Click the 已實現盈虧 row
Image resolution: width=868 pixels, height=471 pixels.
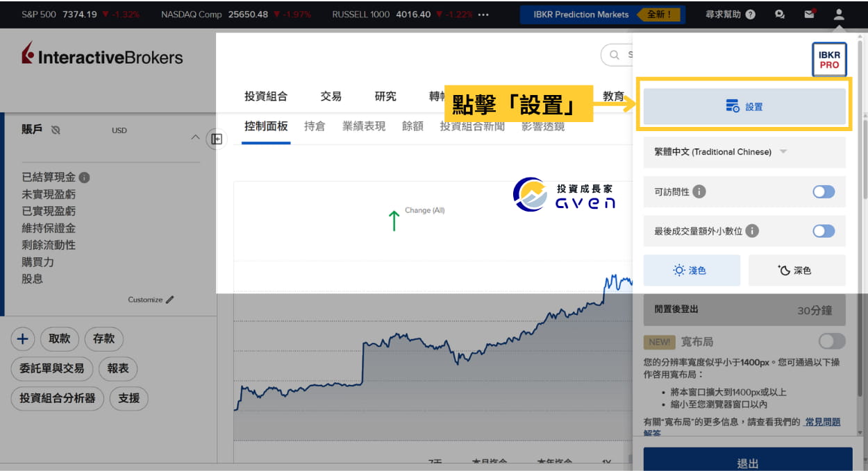click(x=49, y=211)
